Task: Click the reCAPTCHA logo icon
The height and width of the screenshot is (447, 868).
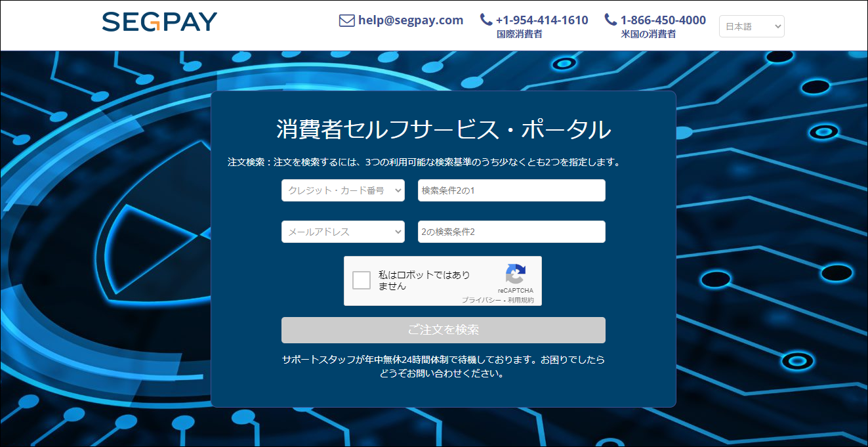Action: click(516, 274)
